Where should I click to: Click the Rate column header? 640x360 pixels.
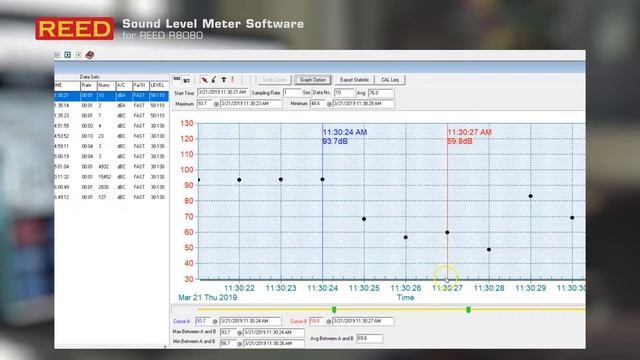tap(89, 85)
